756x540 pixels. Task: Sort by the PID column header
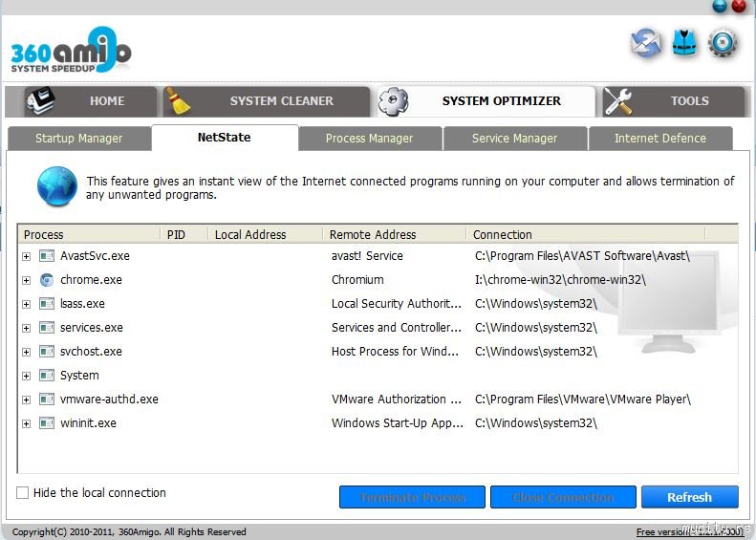pyautogui.click(x=184, y=234)
